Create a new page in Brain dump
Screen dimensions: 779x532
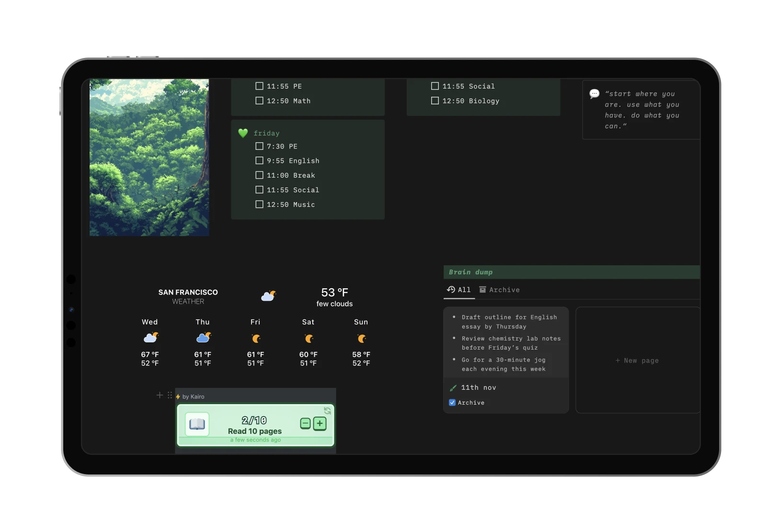click(x=637, y=361)
